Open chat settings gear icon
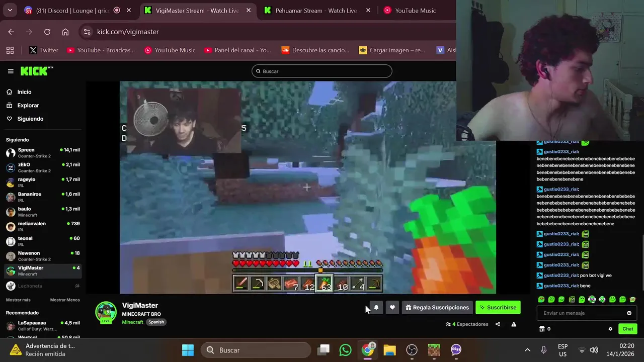 click(610, 329)
